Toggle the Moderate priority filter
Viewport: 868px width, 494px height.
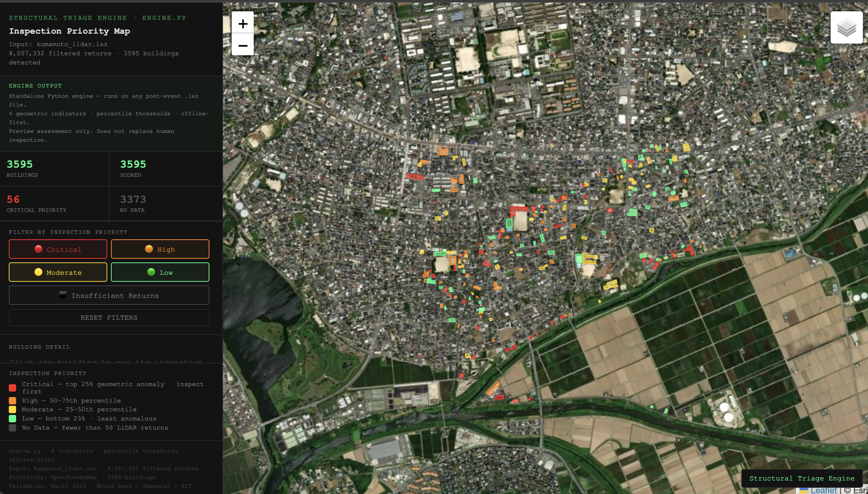tap(58, 272)
